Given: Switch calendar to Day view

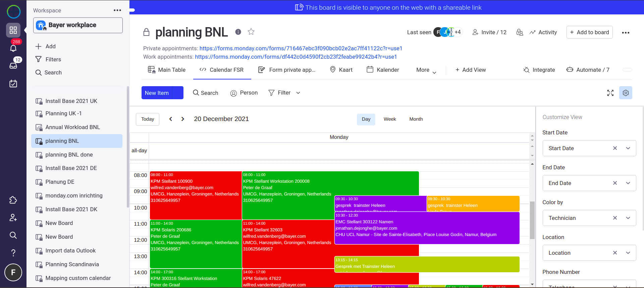Looking at the screenshot, I should pyautogui.click(x=366, y=119).
